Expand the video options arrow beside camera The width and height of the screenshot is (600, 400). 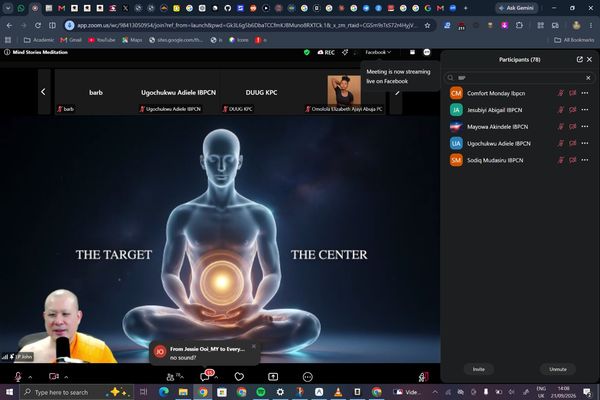point(66,377)
